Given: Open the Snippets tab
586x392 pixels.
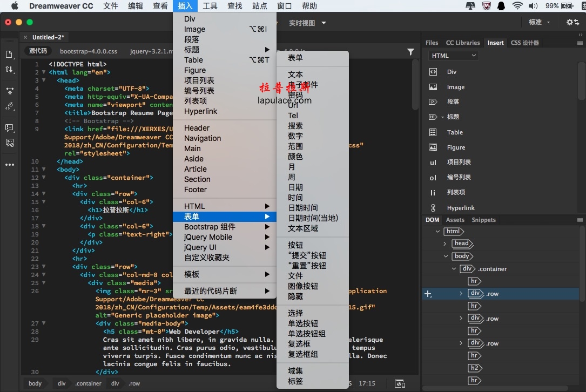Looking at the screenshot, I should tap(483, 220).
